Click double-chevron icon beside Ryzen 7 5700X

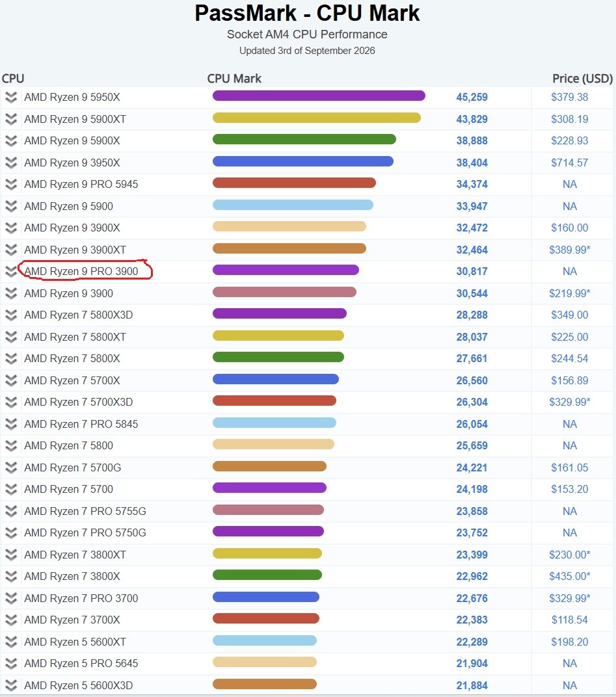[11, 380]
